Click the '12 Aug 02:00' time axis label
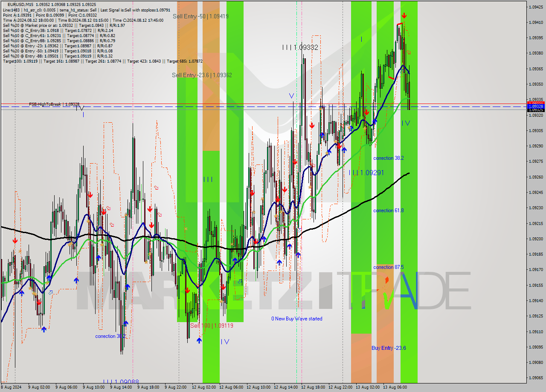Viewport: 546px width, 392px height. pos(203,387)
